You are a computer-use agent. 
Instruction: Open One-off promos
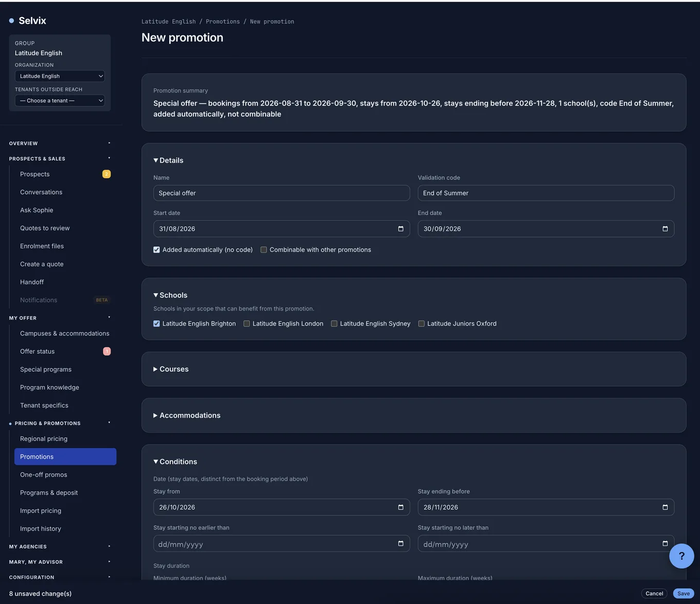pos(65,475)
